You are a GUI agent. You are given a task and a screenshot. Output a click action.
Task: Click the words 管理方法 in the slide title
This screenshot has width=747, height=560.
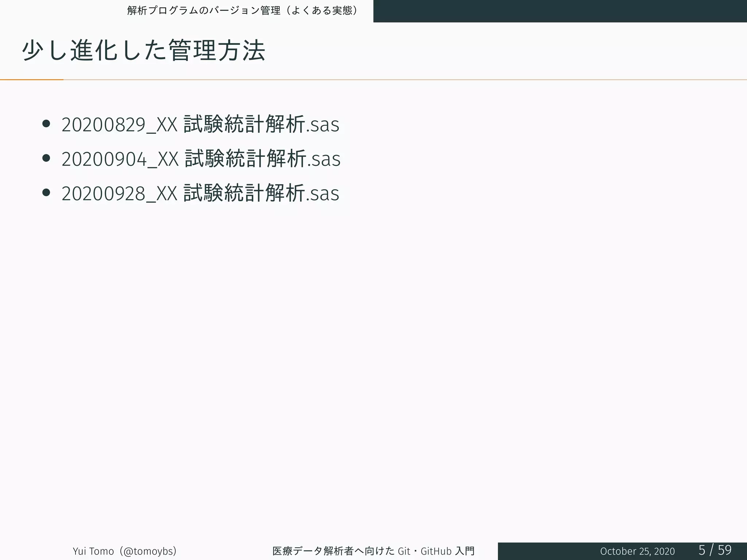(x=217, y=50)
